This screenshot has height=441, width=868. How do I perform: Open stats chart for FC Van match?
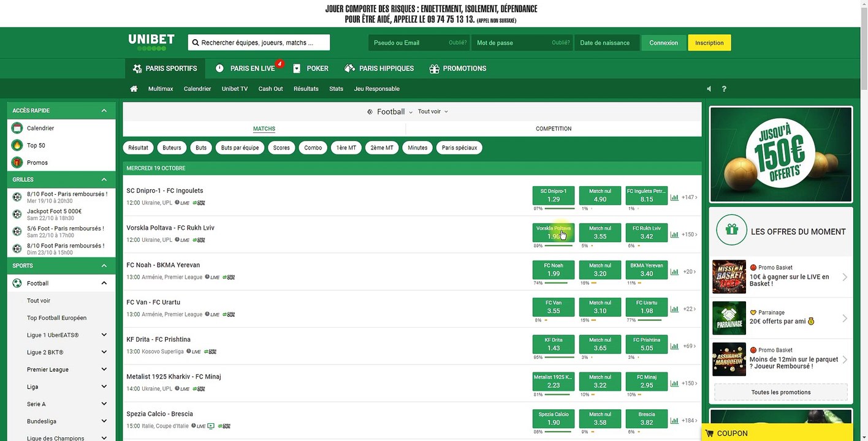pyautogui.click(x=674, y=309)
